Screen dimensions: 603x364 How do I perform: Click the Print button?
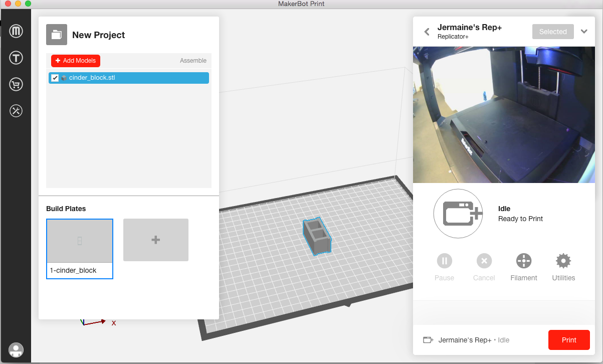coord(569,340)
